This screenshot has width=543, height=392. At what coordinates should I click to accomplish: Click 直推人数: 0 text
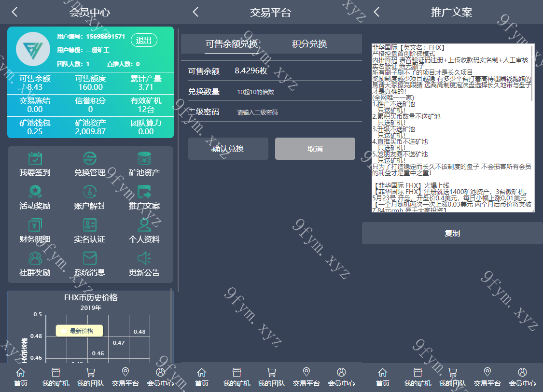pos(123,64)
